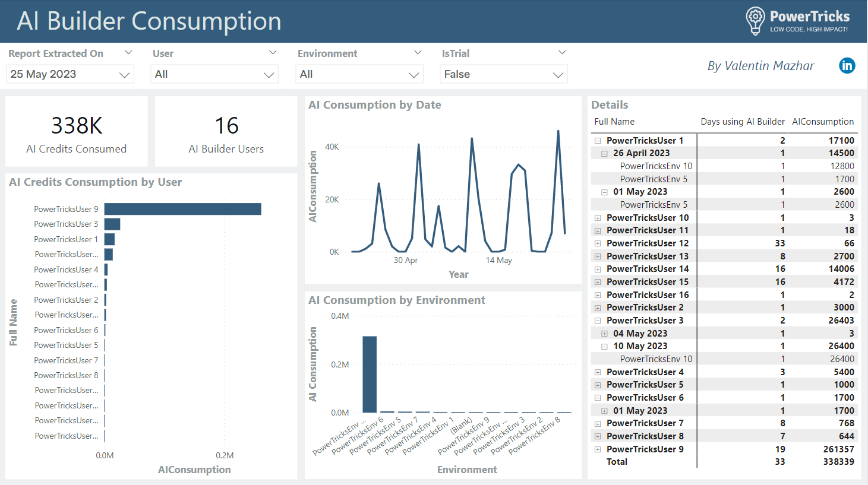Image resolution: width=868 pixels, height=485 pixels.
Task: Expand the PowerTricksUser 7 row
Action: point(598,423)
